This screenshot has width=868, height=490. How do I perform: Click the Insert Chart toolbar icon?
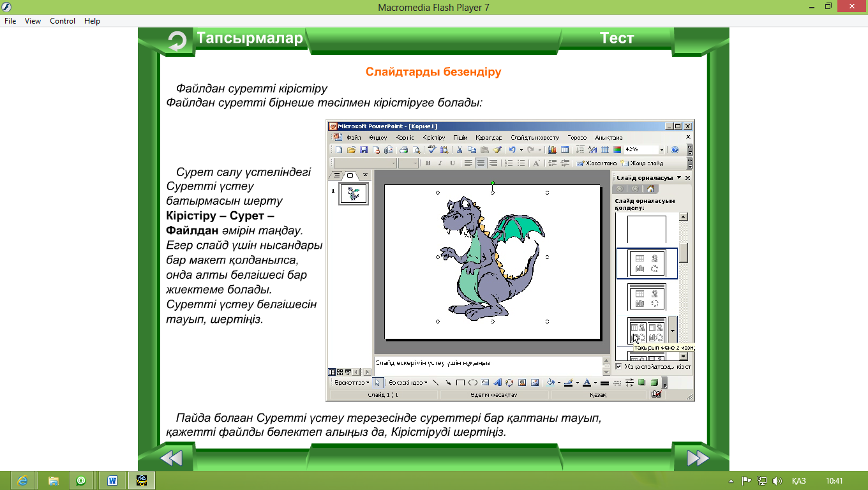coord(552,150)
